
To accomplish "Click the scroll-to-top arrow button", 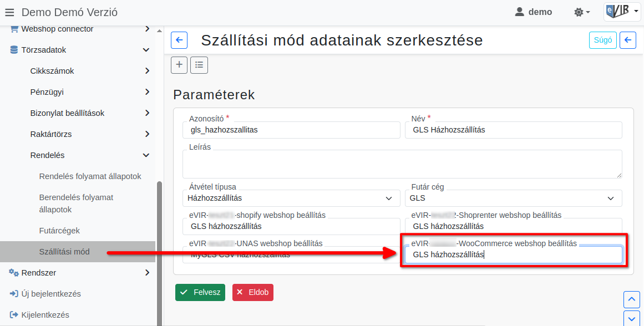I will 632,299.
